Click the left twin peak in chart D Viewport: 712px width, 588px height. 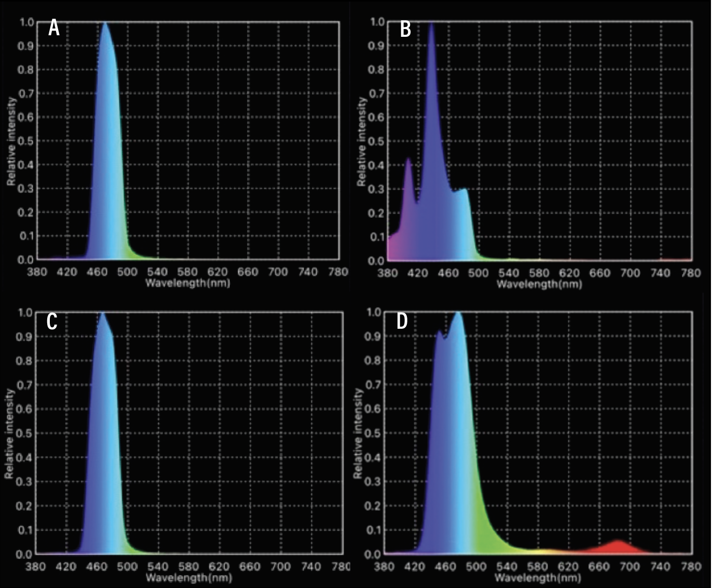[x=439, y=334]
